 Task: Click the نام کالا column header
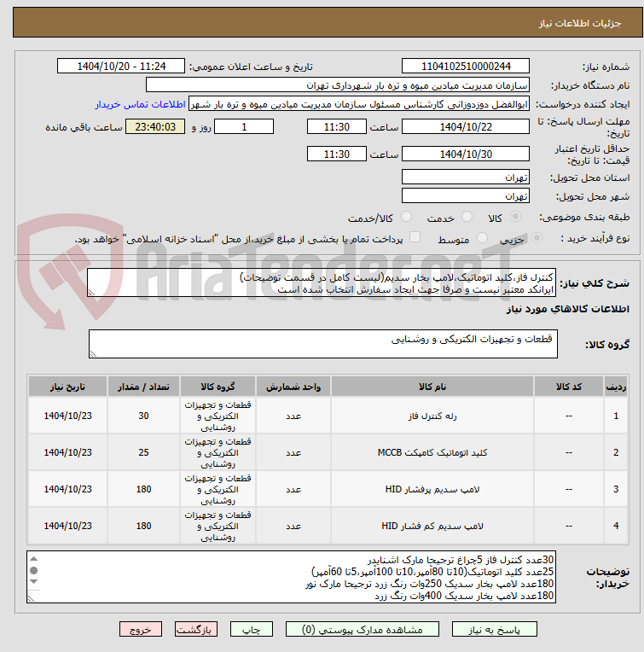pyautogui.click(x=432, y=387)
